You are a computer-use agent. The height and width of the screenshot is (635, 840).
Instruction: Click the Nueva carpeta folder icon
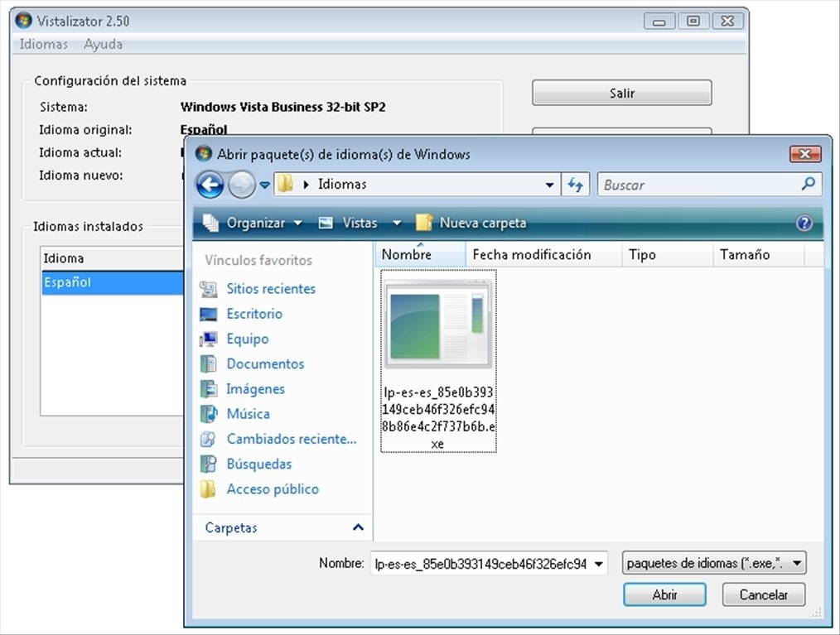(x=424, y=223)
